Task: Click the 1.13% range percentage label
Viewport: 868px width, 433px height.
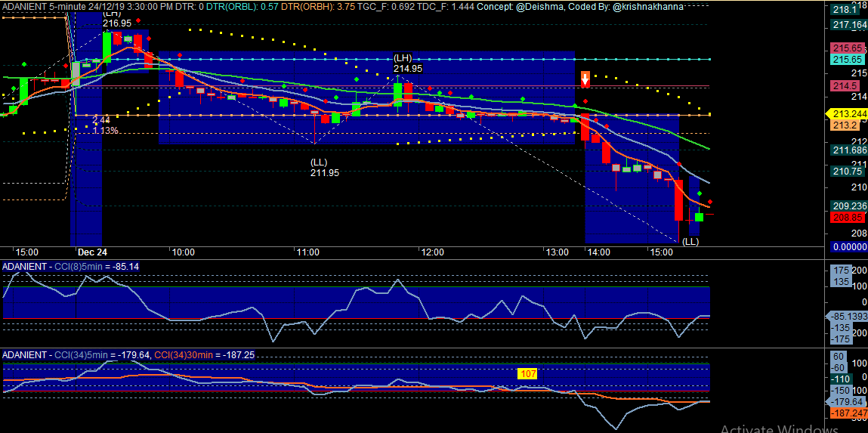Action: (105, 131)
